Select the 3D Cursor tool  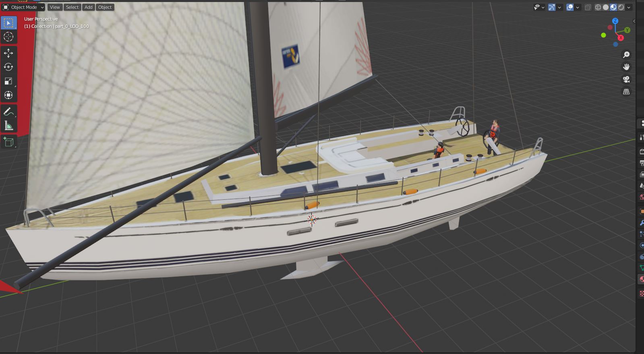click(8, 37)
